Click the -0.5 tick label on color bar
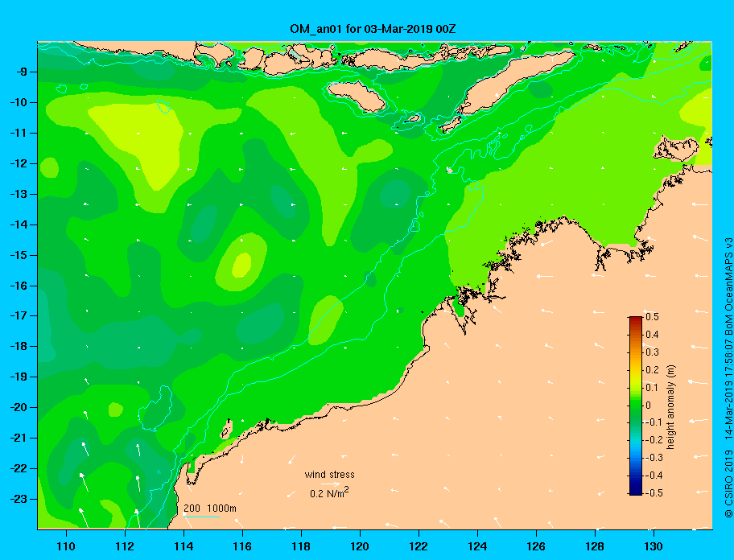The height and width of the screenshot is (560, 734). click(654, 493)
